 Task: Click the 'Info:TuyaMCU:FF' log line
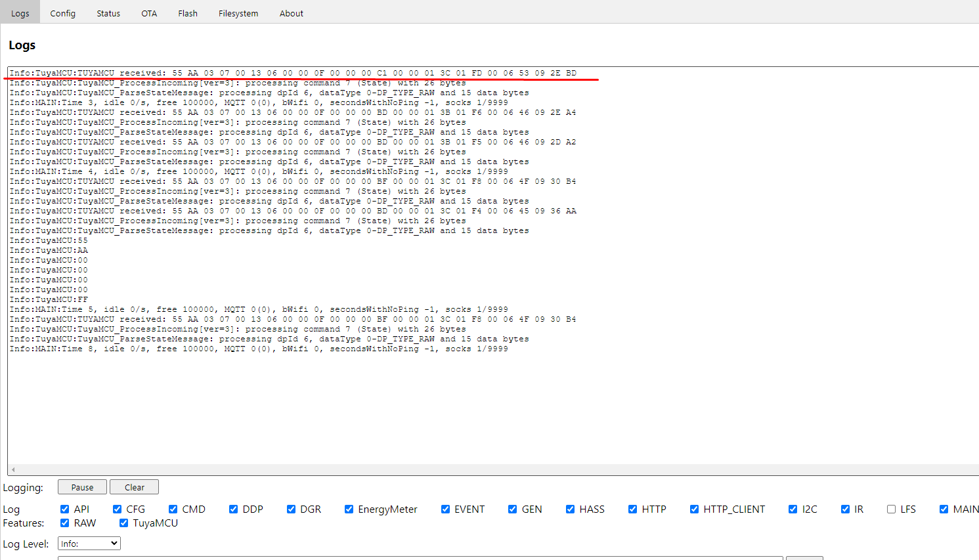(49, 299)
